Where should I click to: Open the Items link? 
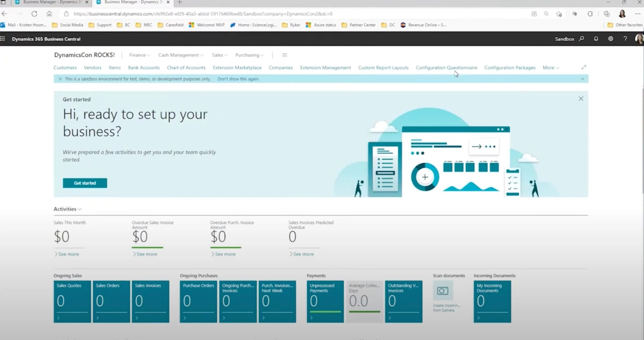[x=115, y=67]
